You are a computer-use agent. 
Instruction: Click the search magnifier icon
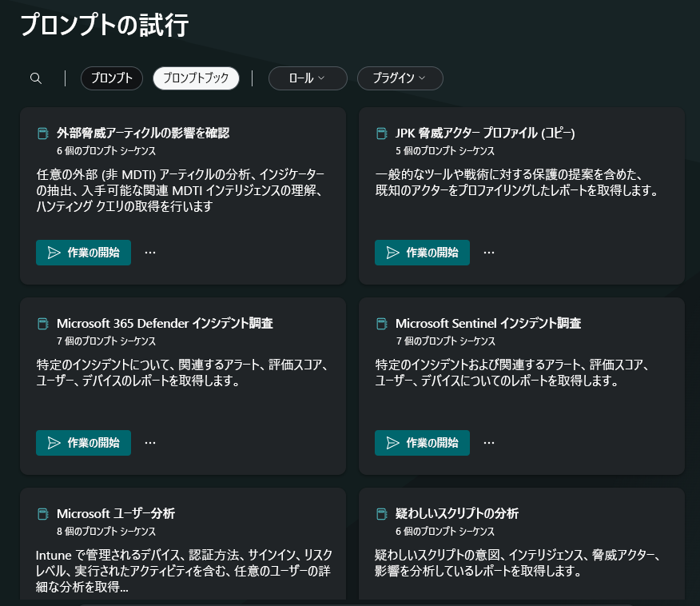tap(36, 78)
